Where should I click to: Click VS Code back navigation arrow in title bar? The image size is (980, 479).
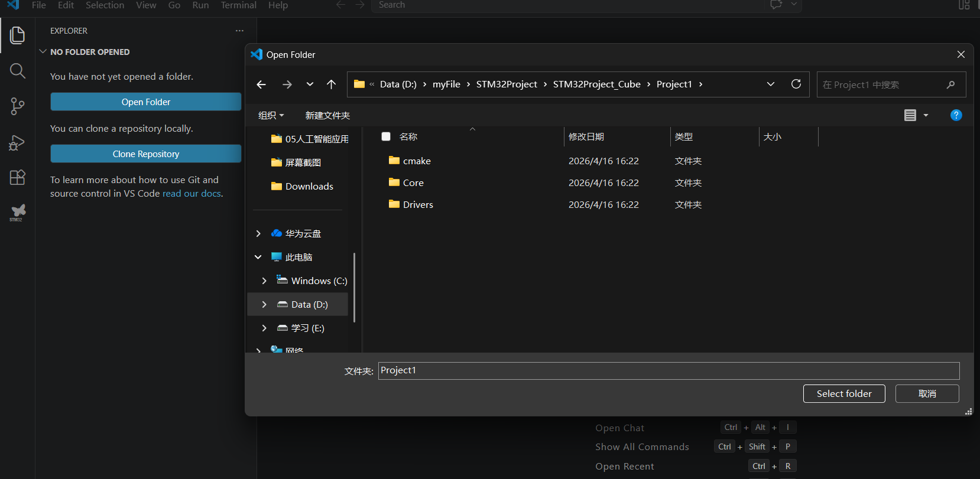340,5
